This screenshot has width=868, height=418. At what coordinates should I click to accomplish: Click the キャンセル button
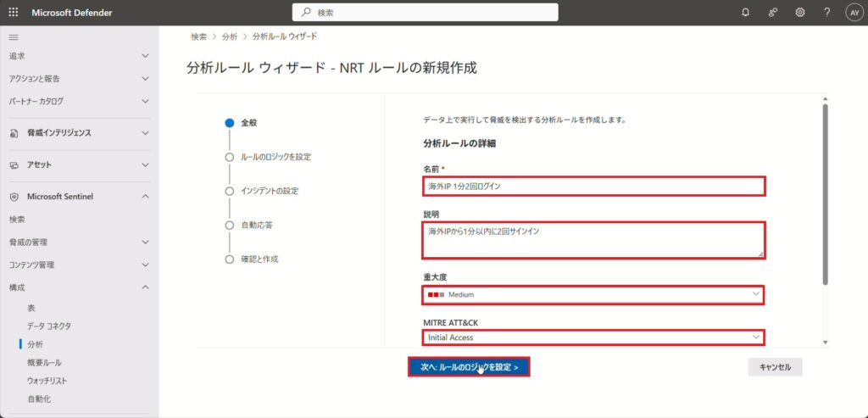775,367
